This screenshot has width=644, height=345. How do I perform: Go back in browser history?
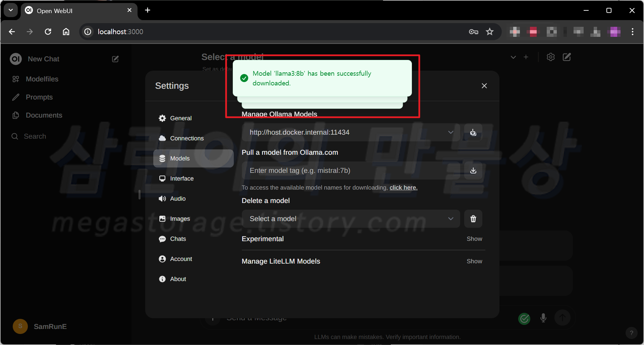[12, 32]
